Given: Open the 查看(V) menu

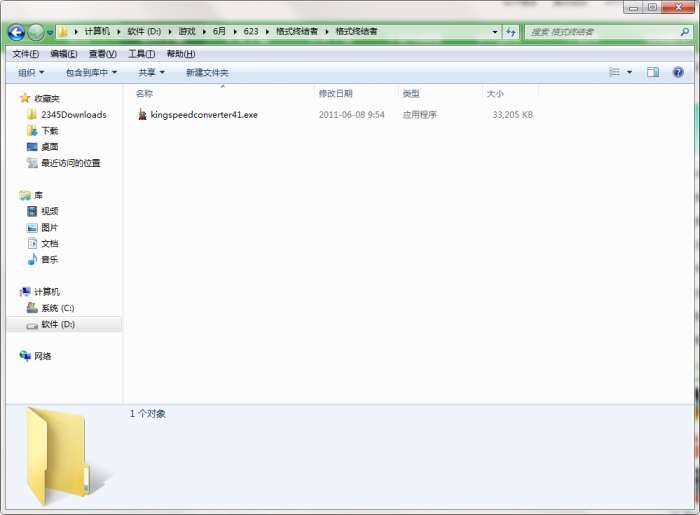Looking at the screenshot, I should pos(103,54).
